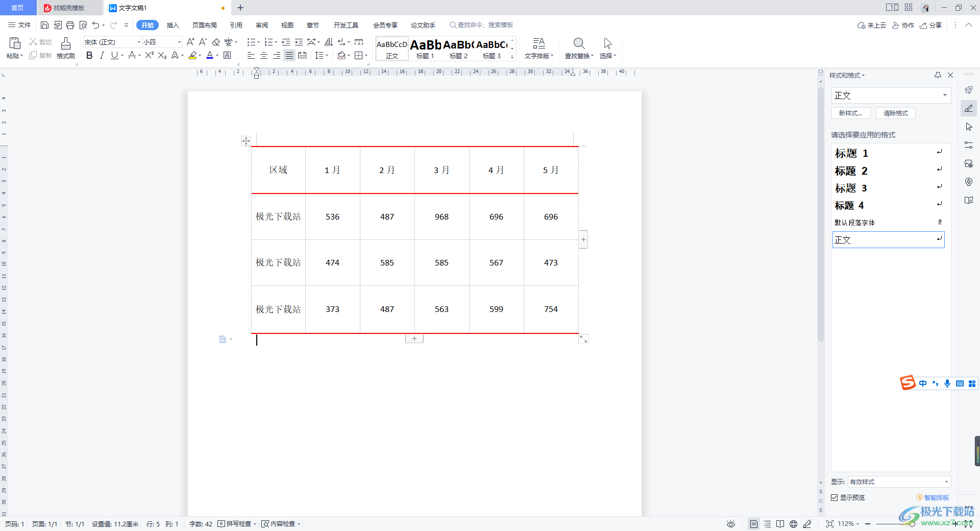Click the Share button
Image resolution: width=980 pixels, height=531 pixels.
tap(931, 25)
